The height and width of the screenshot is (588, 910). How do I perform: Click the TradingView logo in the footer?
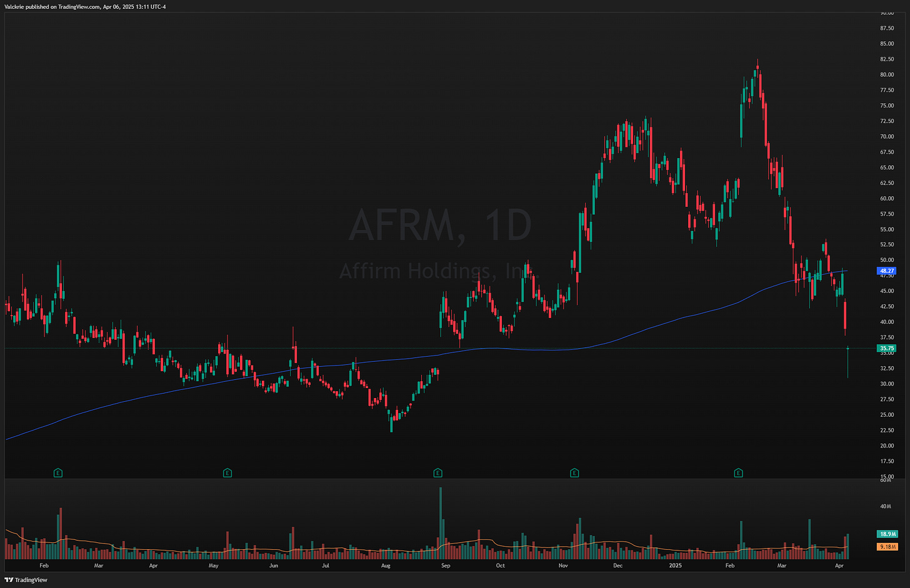26,580
